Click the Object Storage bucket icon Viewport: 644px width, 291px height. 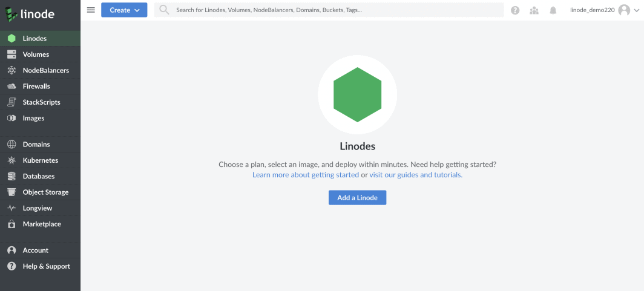coord(11,192)
